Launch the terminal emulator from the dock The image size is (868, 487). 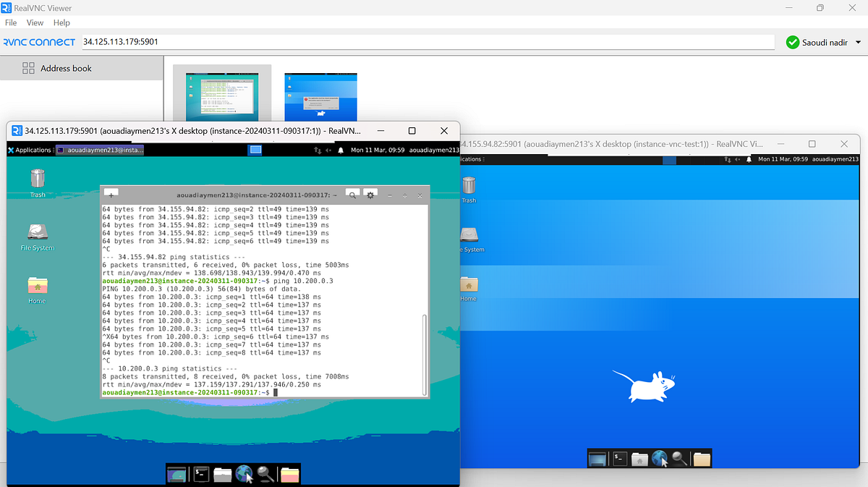[201, 474]
